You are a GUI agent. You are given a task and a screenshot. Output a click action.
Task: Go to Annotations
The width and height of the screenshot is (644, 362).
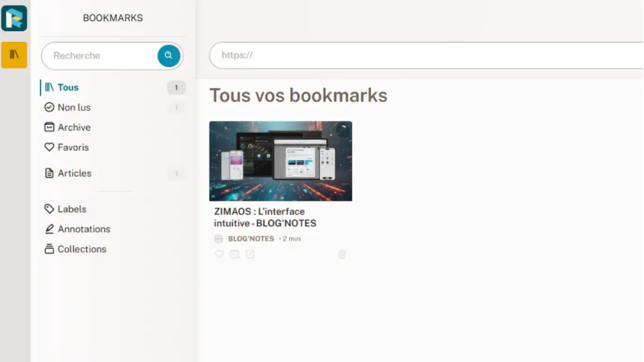pyautogui.click(x=84, y=229)
